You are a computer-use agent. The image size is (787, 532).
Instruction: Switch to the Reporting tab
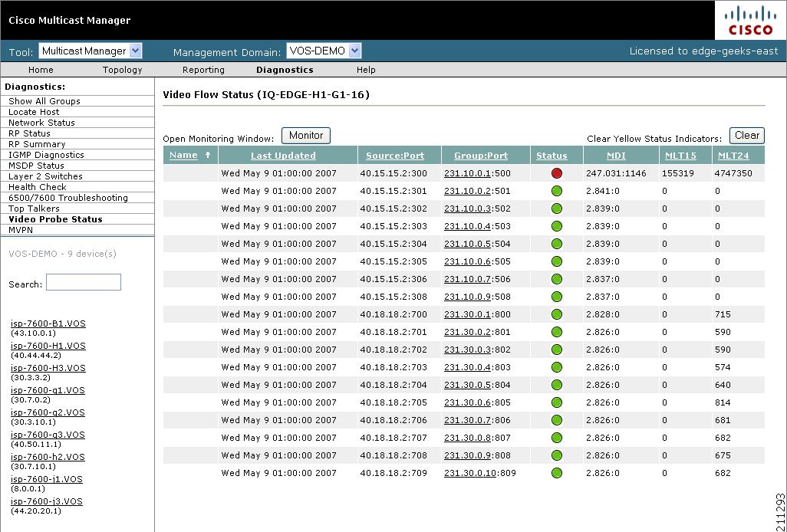click(203, 69)
